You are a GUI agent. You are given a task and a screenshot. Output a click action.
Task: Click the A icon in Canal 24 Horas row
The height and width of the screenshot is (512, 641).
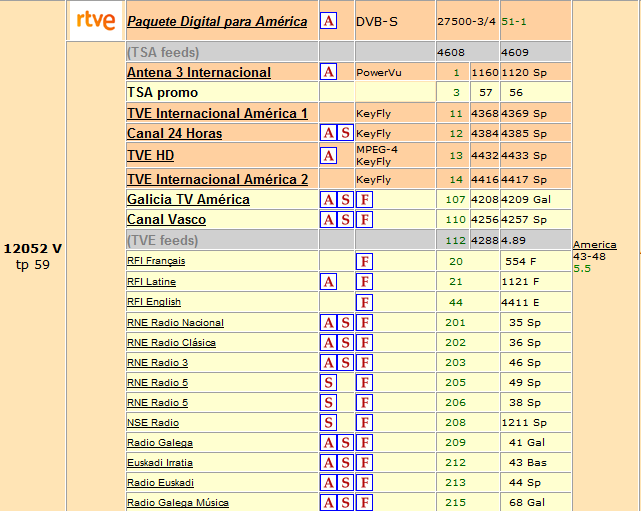click(x=328, y=133)
